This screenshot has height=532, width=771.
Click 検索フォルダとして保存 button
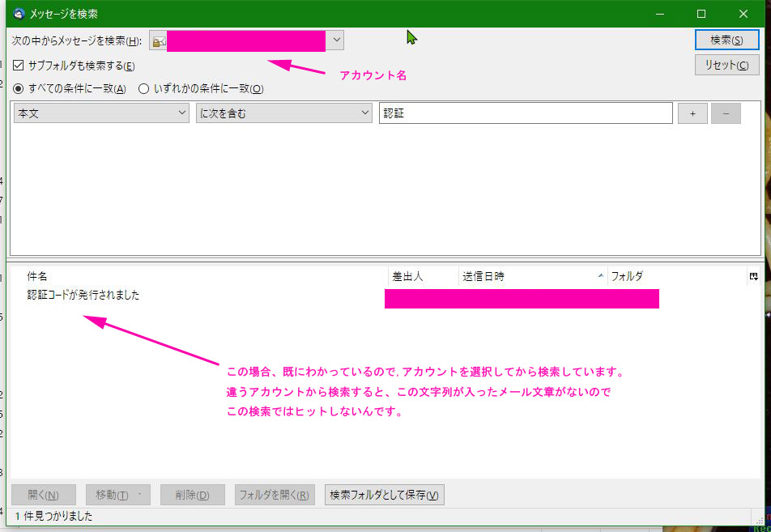click(384, 496)
